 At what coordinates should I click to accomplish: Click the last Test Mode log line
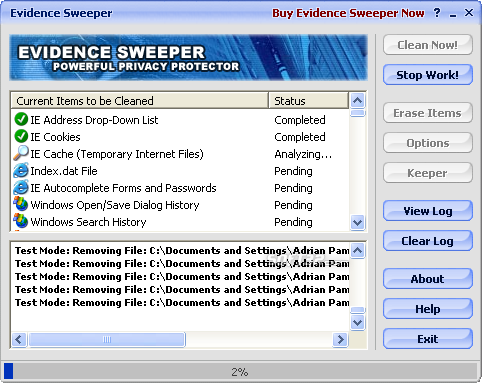(x=182, y=302)
